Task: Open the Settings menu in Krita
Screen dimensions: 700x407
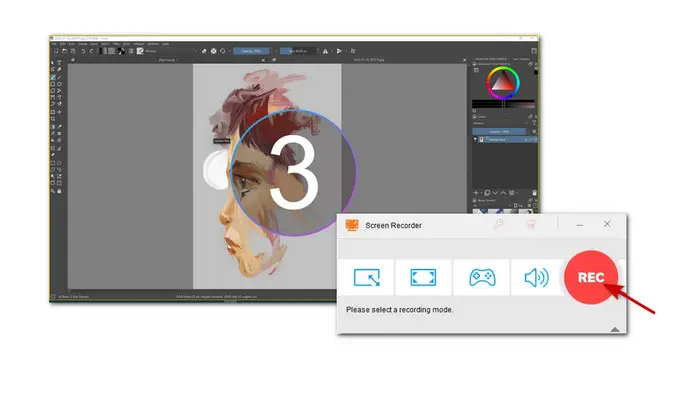Action: click(x=138, y=44)
